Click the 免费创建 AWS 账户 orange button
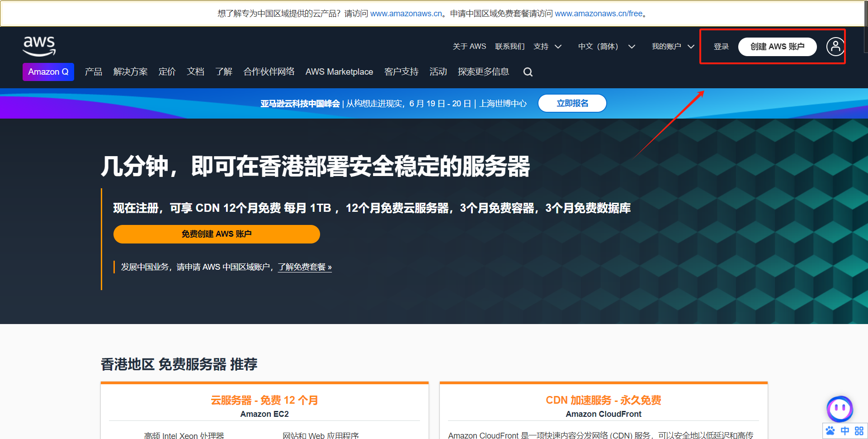The width and height of the screenshot is (868, 439). coord(217,234)
